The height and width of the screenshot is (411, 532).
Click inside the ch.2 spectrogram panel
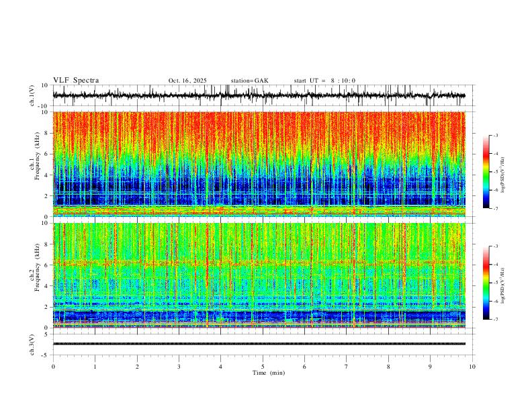click(x=259, y=275)
